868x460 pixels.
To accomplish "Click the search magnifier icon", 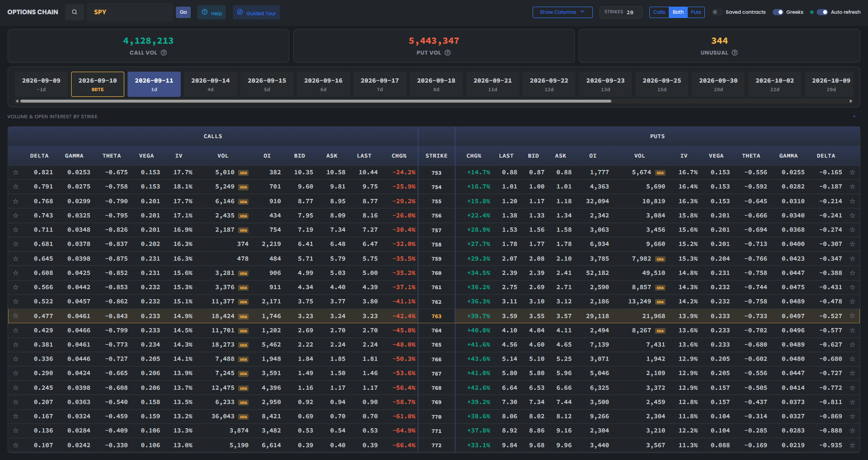I will [x=74, y=12].
